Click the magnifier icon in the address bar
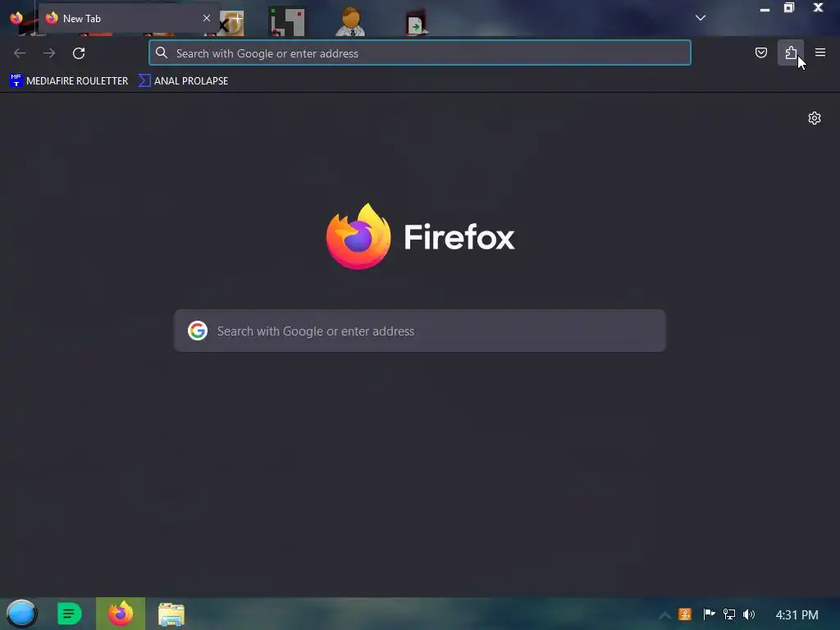The height and width of the screenshot is (630, 840). [162, 52]
